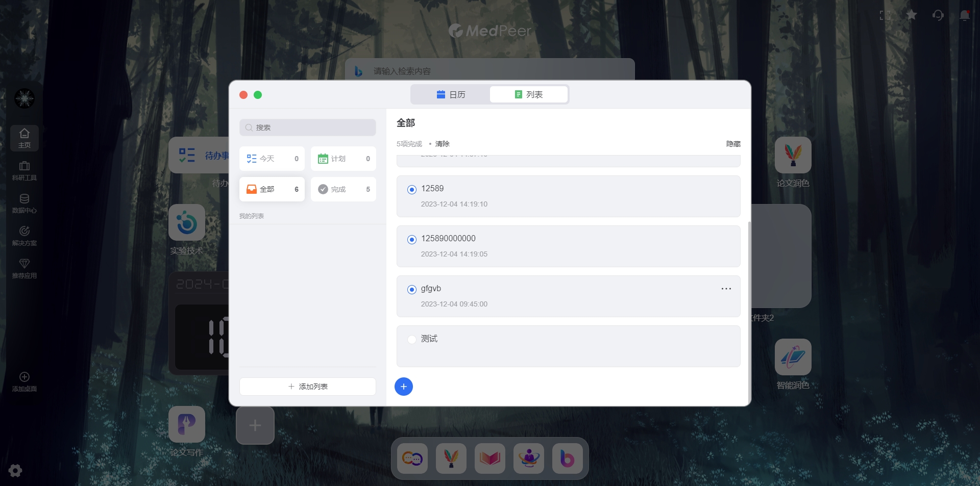Open 数据中心 data center in sidebar
980x486 pixels.
[24, 203]
